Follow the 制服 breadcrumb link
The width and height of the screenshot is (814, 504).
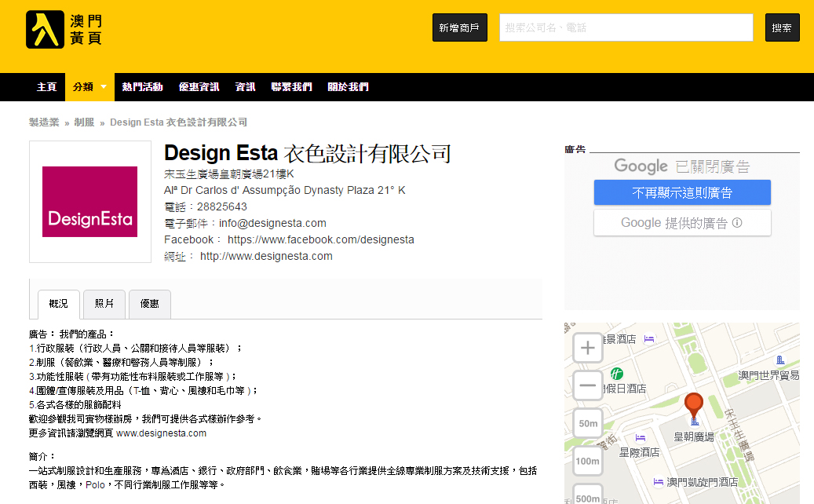[84, 122]
